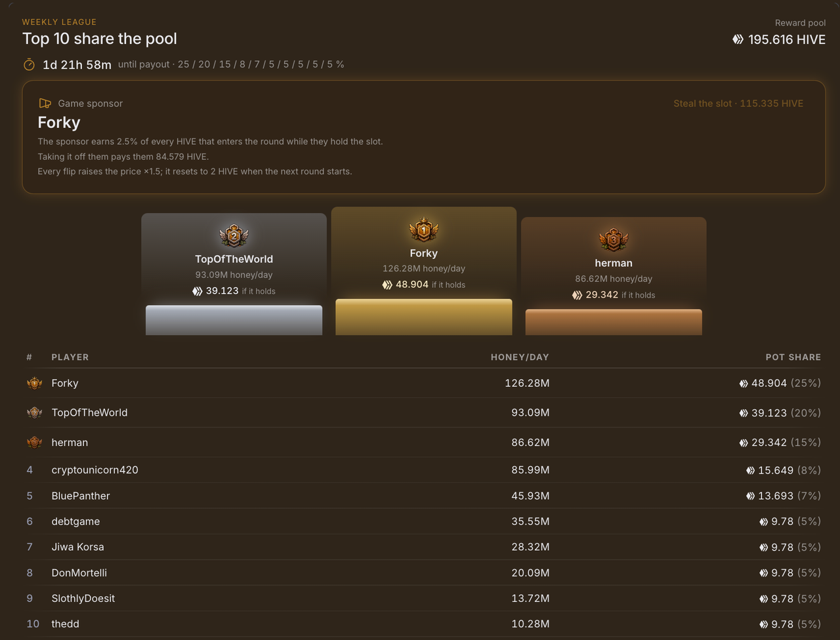
Task: Click the stopwatch icon beside the payout countdown
Action: 29,64
